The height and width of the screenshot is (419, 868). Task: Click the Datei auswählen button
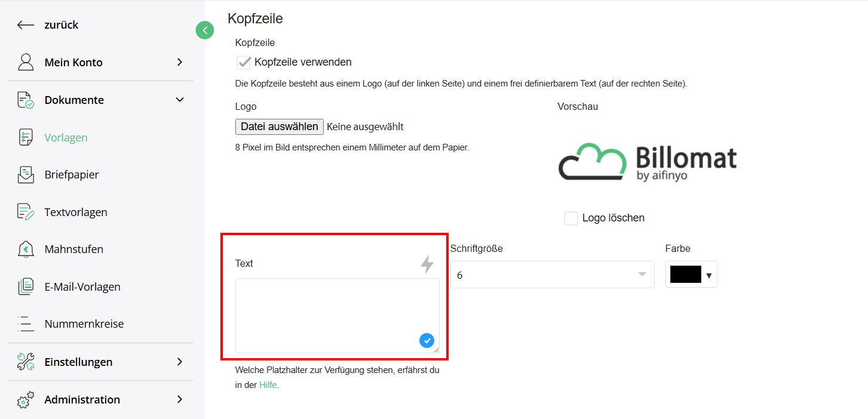(x=280, y=127)
